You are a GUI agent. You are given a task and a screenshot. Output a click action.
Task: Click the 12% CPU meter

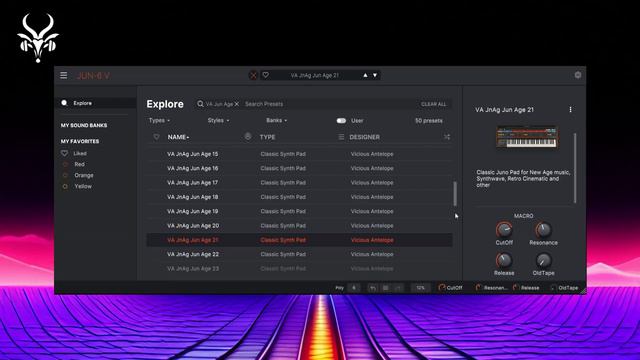[420, 288]
